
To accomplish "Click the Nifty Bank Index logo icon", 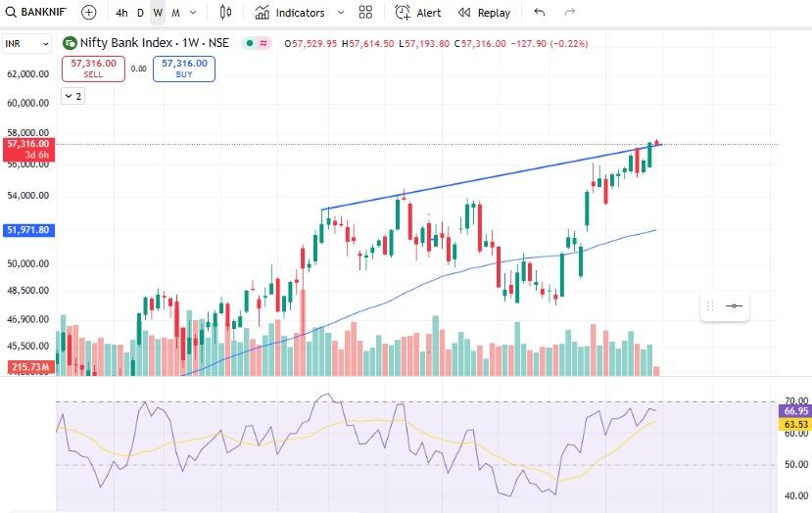I will pyautogui.click(x=70, y=43).
